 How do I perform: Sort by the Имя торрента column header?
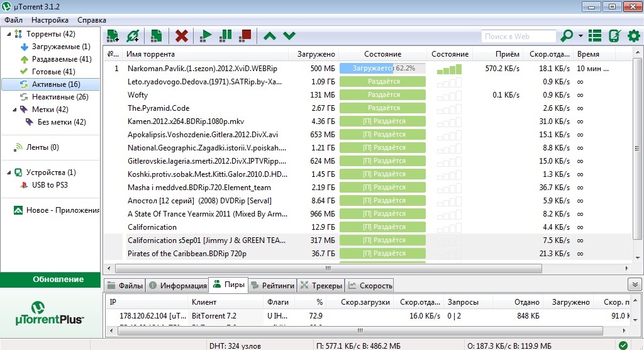[205, 54]
